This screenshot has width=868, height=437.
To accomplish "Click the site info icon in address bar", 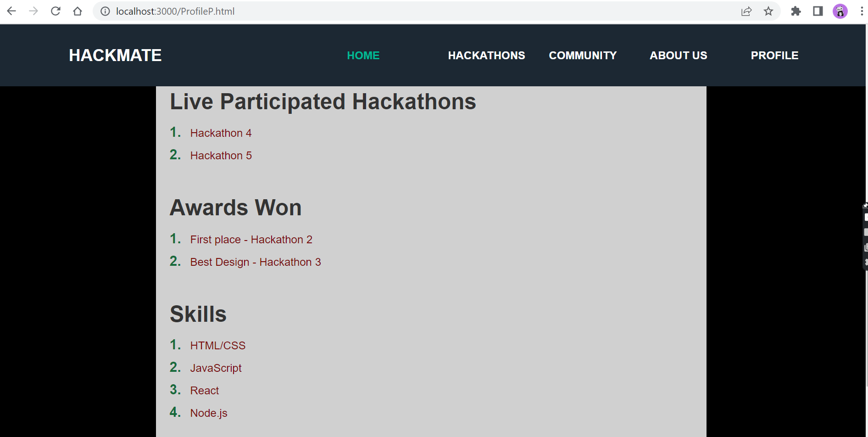I will 105,11.
